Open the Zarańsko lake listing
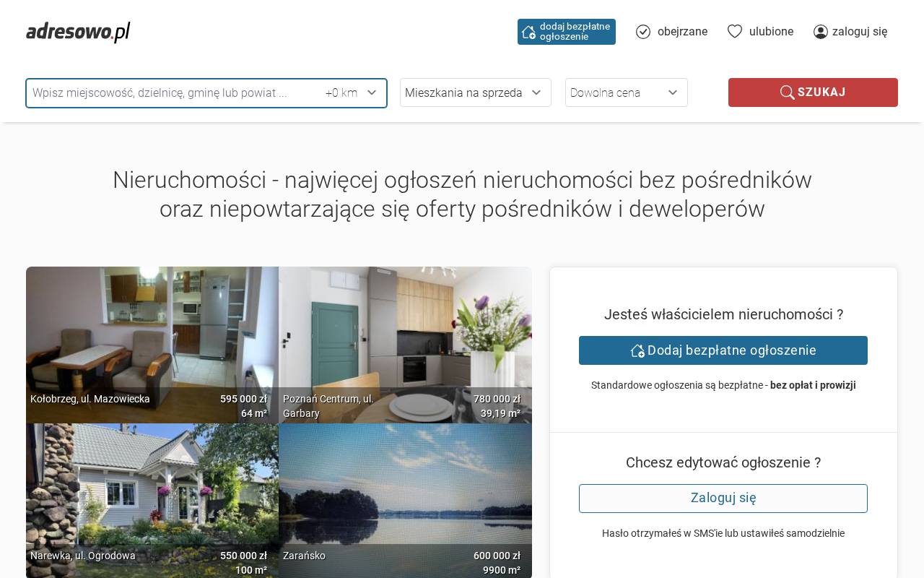This screenshot has height=578, width=924. tap(405, 491)
